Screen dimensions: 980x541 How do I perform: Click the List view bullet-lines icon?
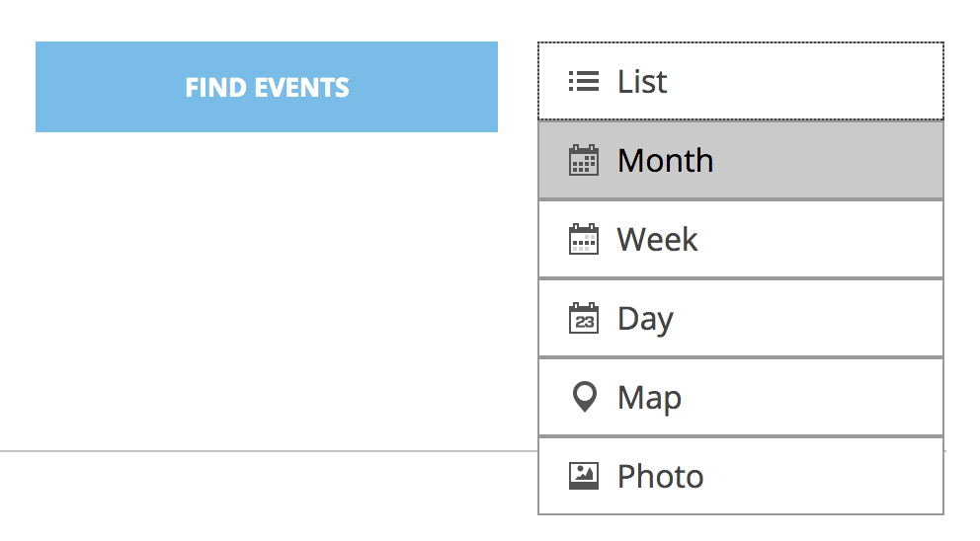[x=584, y=82]
